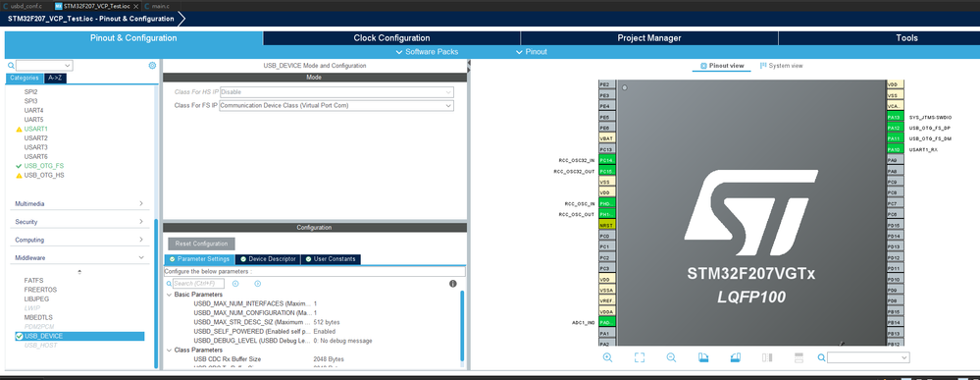Open the User Constants tab
The height and width of the screenshot is (380, 980).
coord(330,259)
